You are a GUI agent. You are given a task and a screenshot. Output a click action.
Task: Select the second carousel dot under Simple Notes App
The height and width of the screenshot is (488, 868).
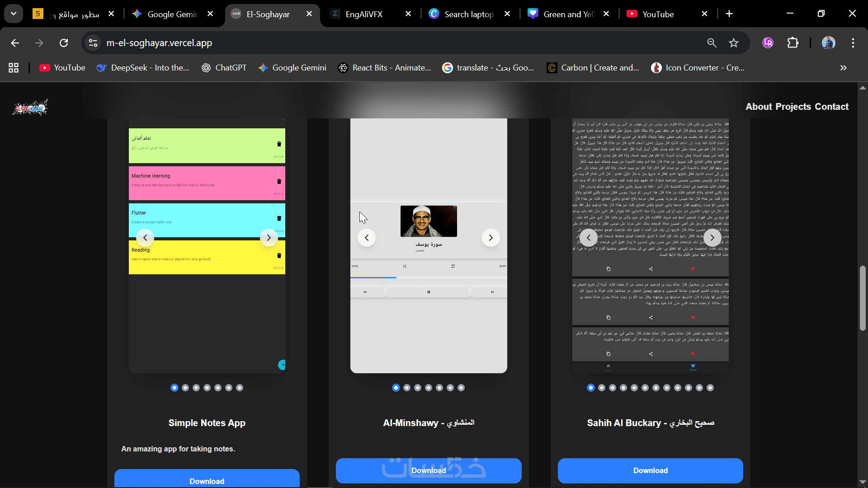(x=185, y=388)
